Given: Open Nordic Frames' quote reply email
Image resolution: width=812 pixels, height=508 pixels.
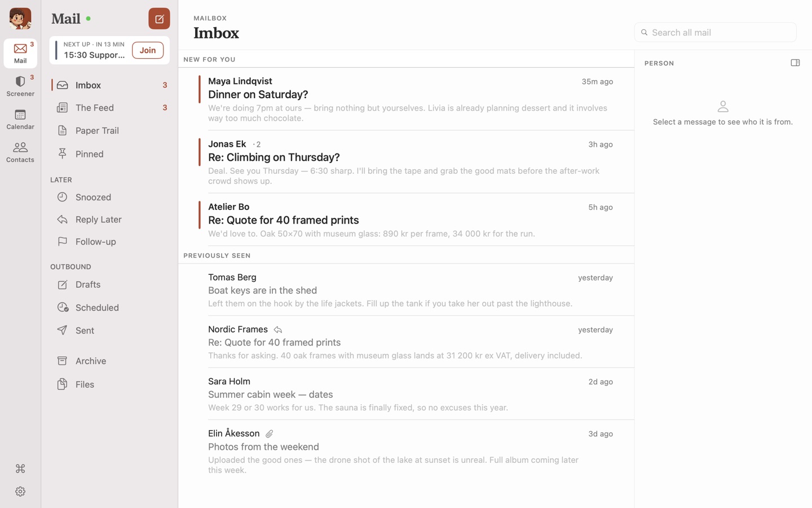Looking at the screenshot, I should 407,341.
